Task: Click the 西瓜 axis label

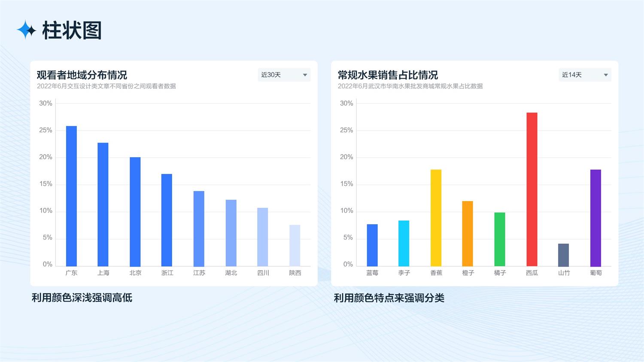Action: (532, 273)
